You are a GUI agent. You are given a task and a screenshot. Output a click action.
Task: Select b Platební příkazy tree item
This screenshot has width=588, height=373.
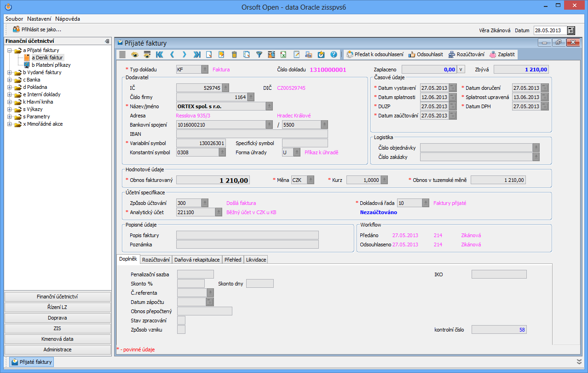[51, 65]
